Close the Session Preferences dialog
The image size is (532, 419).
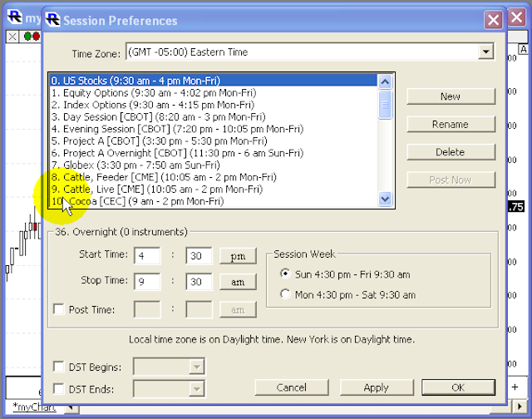[493, 19]
